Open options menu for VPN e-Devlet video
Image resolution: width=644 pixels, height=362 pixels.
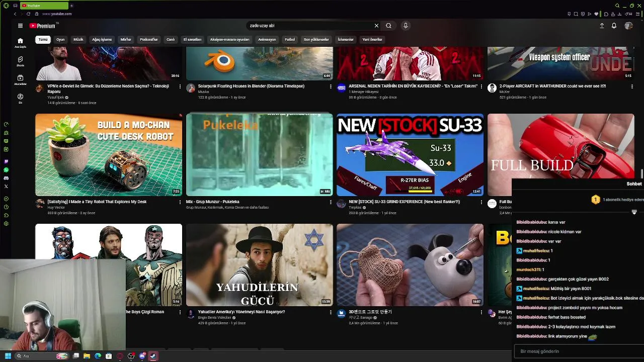(180, 86)
